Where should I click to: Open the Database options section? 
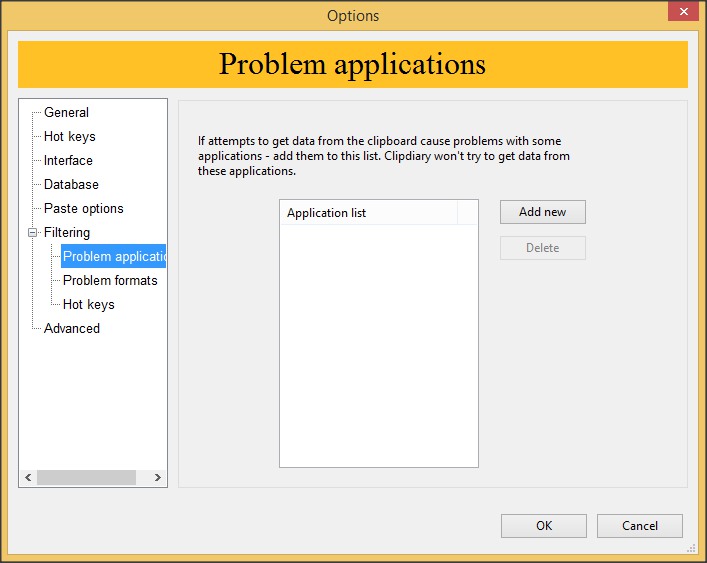point(71,185)
